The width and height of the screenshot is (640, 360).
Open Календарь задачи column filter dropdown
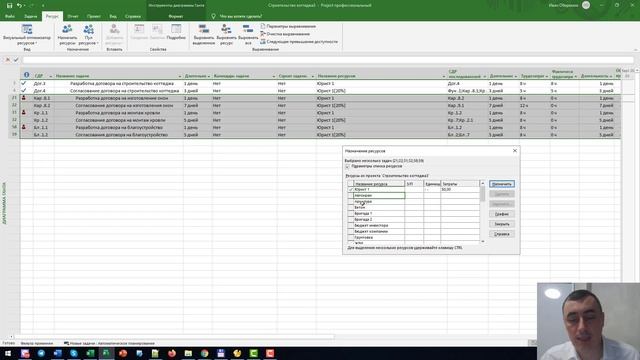pos(274,76)
